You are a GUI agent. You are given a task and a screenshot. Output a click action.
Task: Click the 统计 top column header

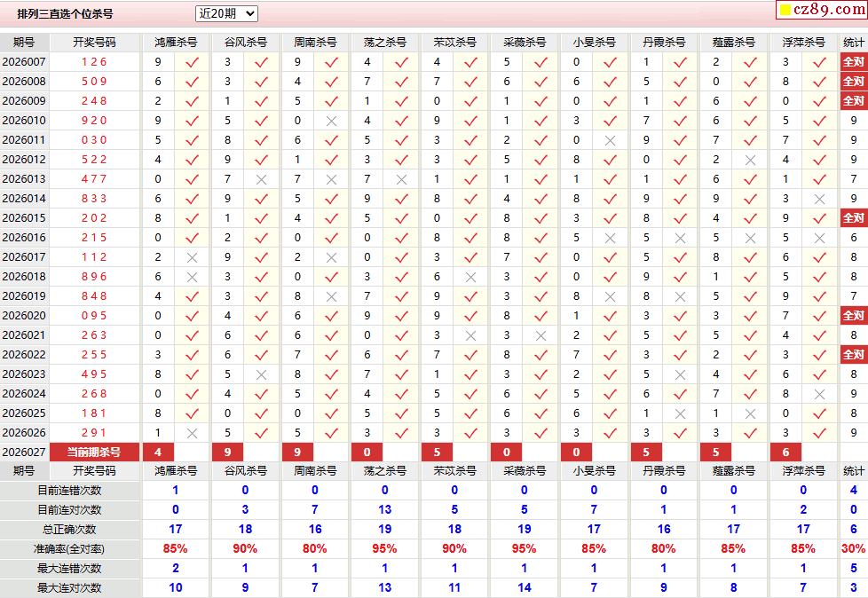point(853,43)
